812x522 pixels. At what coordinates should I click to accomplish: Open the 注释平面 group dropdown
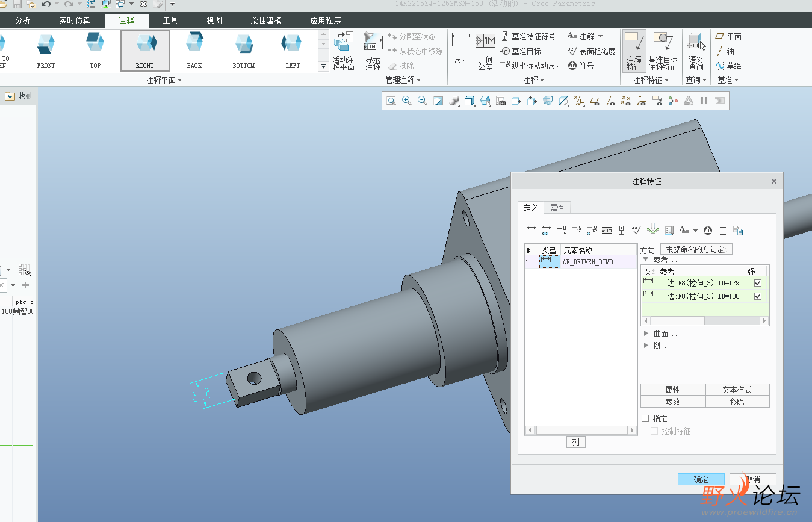(x=164, y=80)
